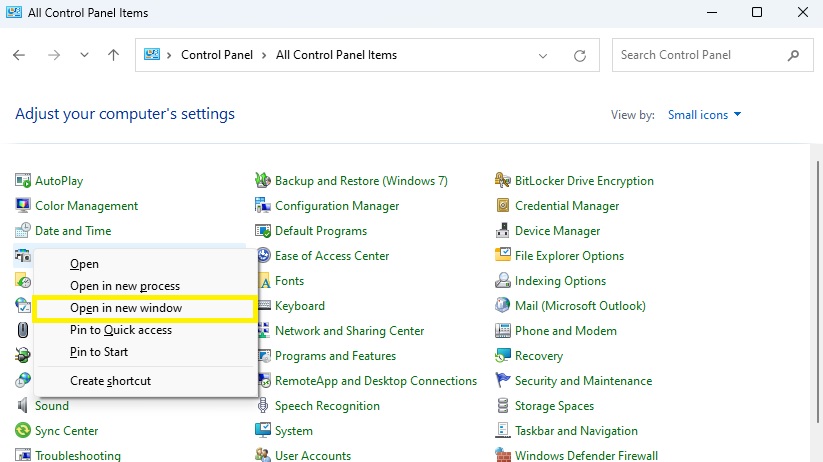The image size is (823, 462).
Task: Click the Device Manager icon
Action: 502,230
